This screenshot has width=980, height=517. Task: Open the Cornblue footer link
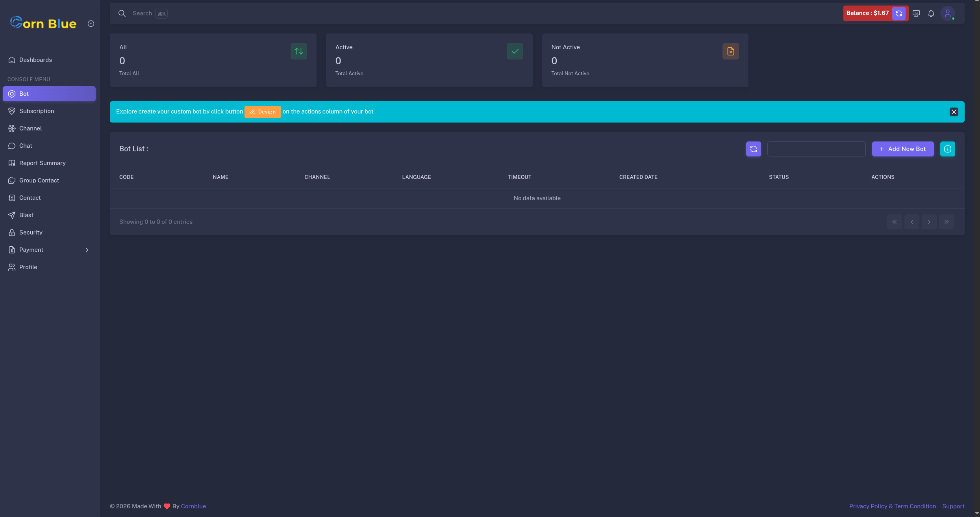pyautogui.click(x=193, y=506)
